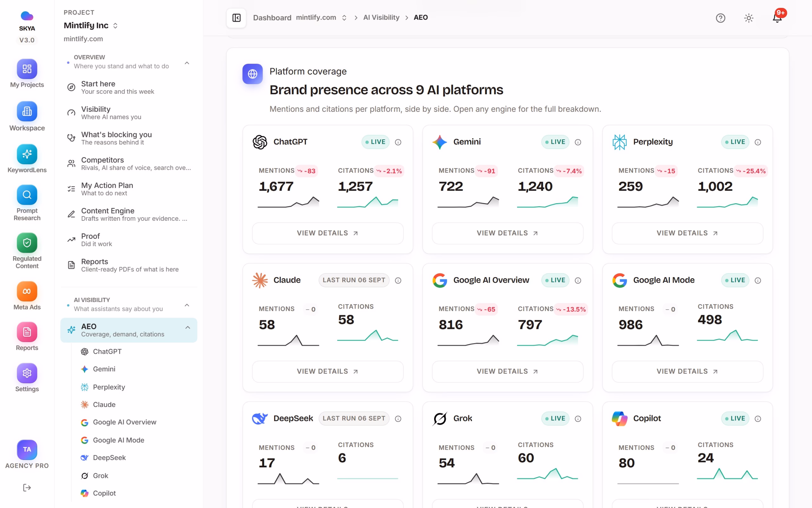View details for Claude card
Screen dimensions: 812x508
point(327,371)
